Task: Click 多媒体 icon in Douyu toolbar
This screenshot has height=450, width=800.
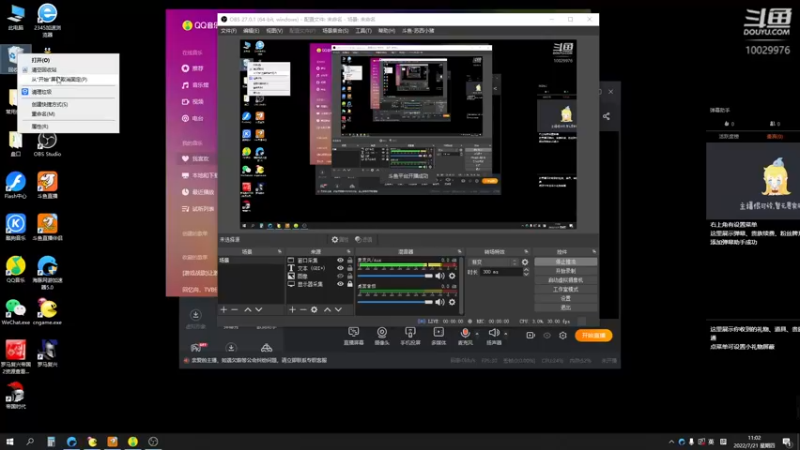Action: click(438, 336)
